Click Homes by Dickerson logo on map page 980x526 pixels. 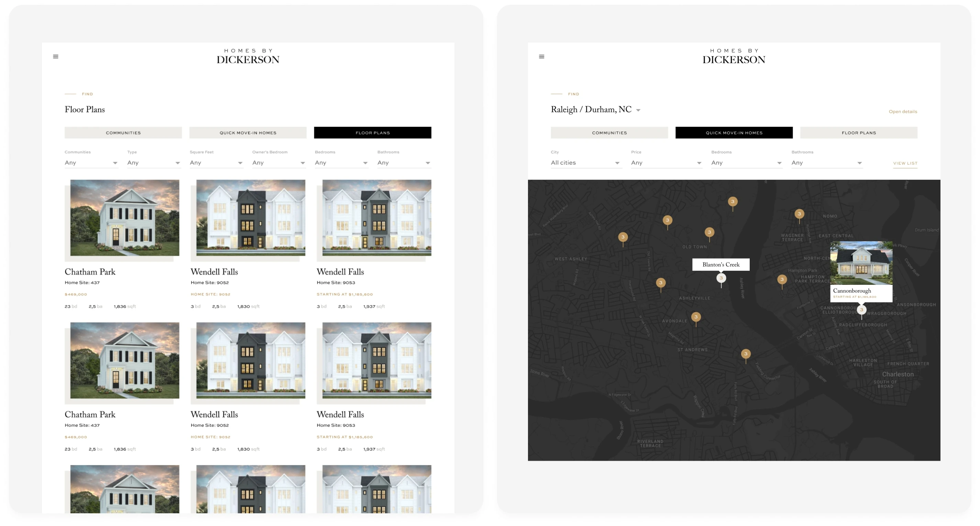pyautogui.click(x=734, y=56)
